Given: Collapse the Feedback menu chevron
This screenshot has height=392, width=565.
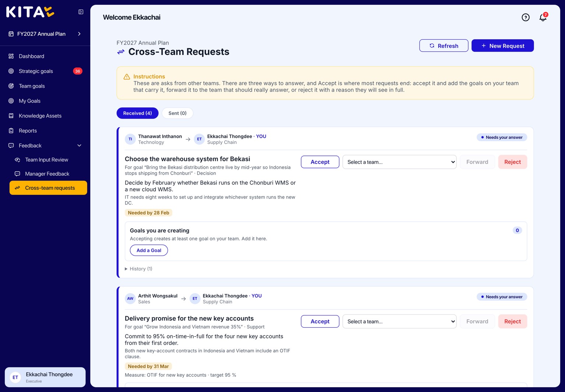Looking at the screenshot, I should 80,146.
